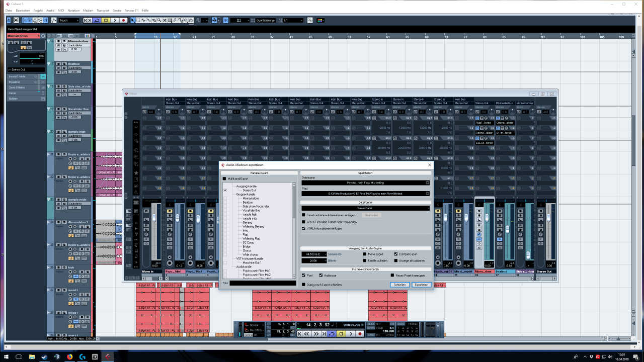Toggle the CLICK metronome button on transport panel
This screenshot has width=644, height=362.
371,324
